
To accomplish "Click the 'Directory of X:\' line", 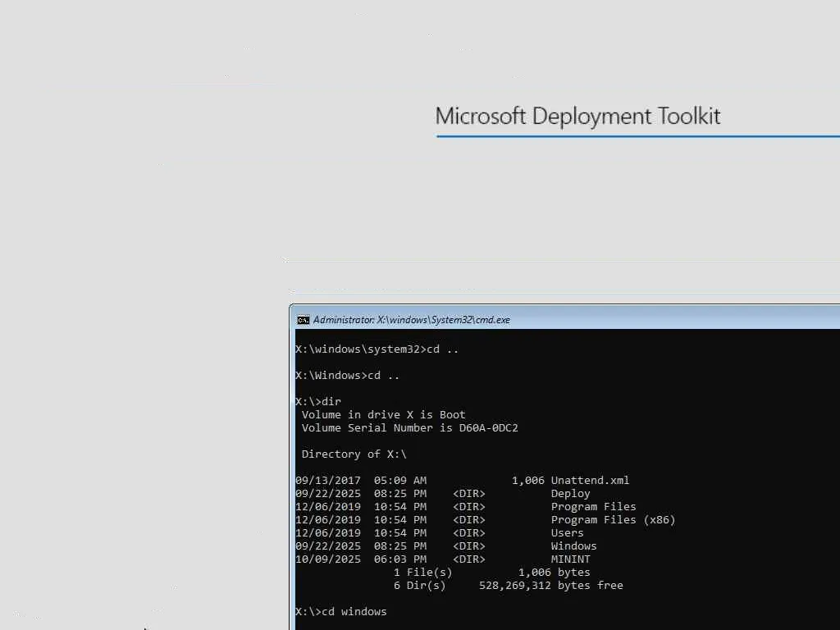I will pyautogui.click(x=354, y=454).
